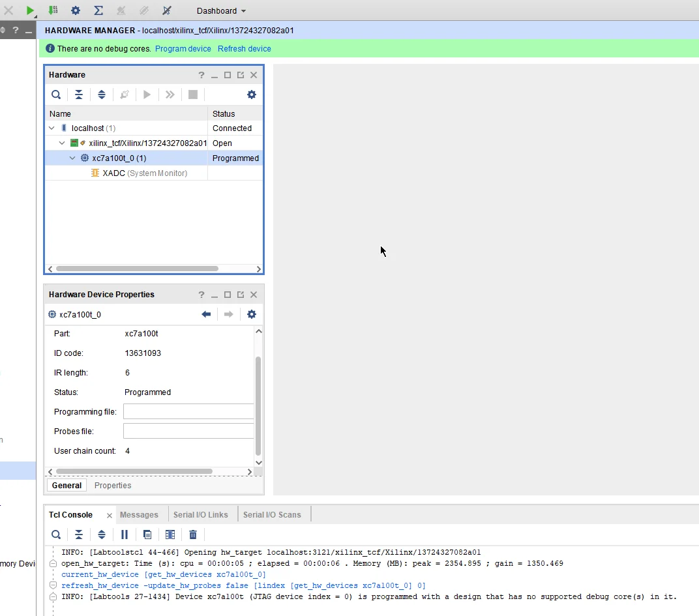
Task: Clear the Tcl Console with trash icon
Action: click(x=193, y=535)
